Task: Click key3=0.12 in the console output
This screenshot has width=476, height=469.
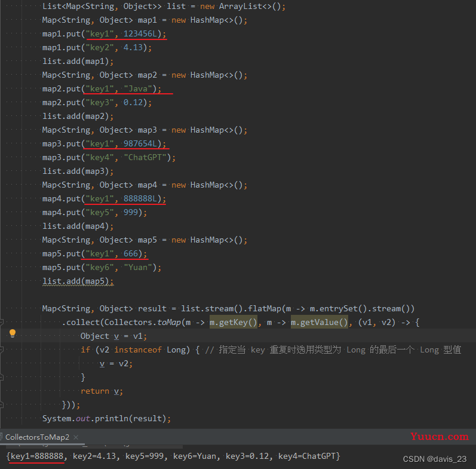Action: point(247,456)
